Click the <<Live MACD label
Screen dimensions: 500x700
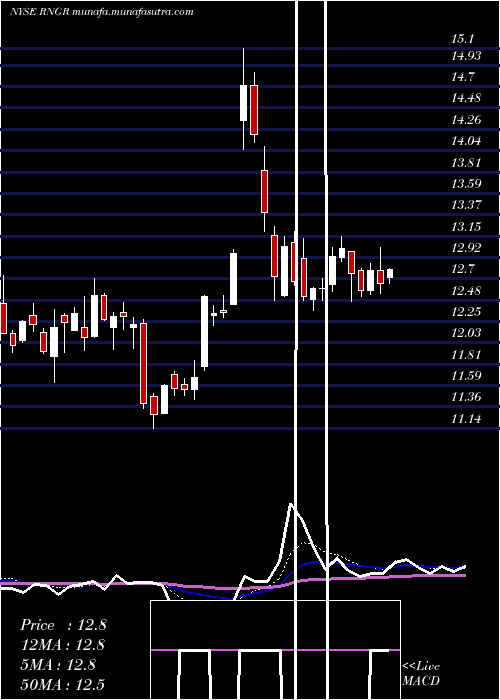(x=421, y=674)
